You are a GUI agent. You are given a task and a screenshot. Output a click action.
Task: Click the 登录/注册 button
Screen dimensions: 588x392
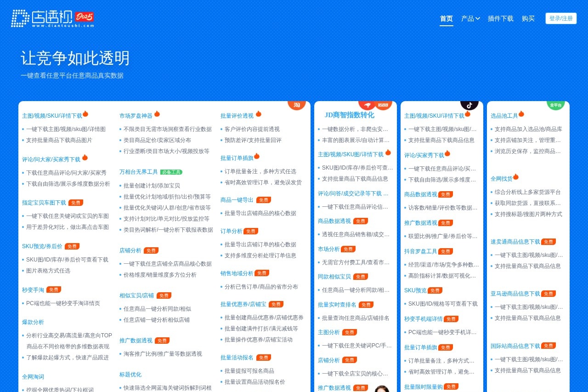pos(561,18)
